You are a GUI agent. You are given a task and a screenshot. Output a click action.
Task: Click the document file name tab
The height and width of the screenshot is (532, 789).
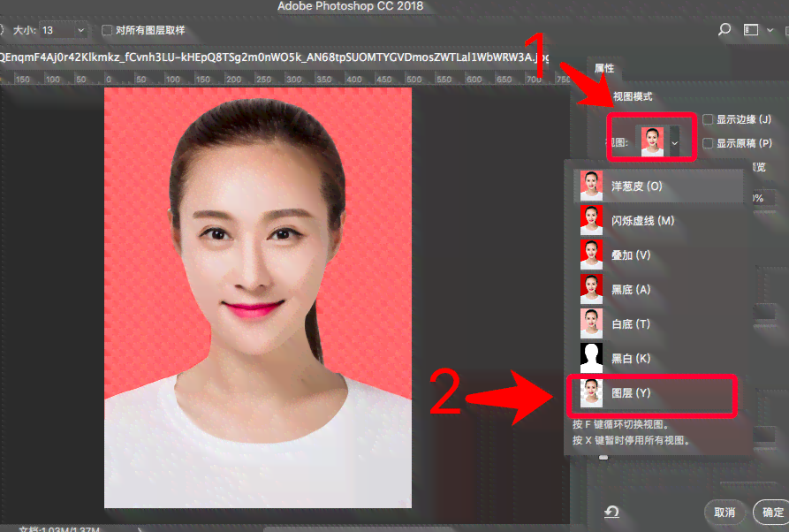(x=274, y=57)
